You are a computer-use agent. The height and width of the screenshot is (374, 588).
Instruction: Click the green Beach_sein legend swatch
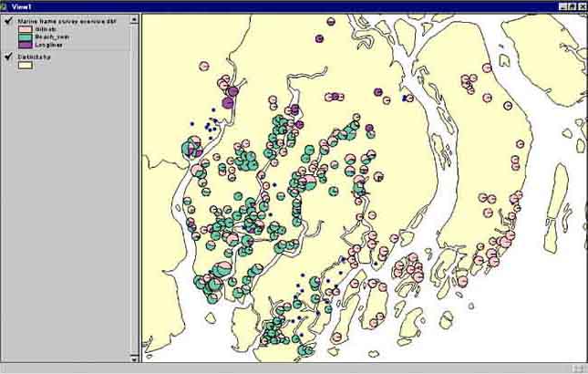click(x=25, y=36)
